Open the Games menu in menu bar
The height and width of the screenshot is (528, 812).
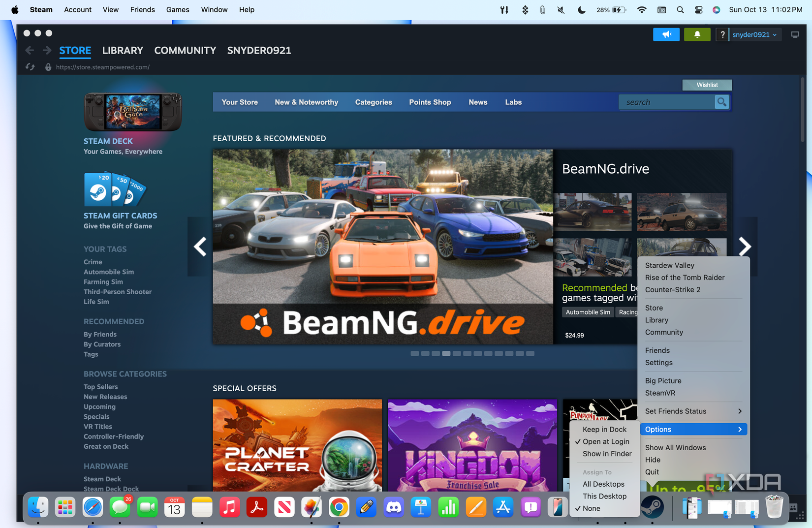coord(178,9)
